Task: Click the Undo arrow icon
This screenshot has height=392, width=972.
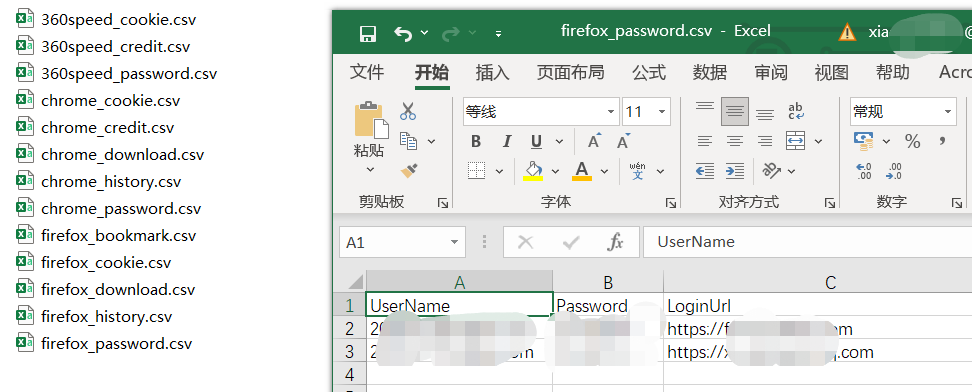Action: click(x=403, y=33)
